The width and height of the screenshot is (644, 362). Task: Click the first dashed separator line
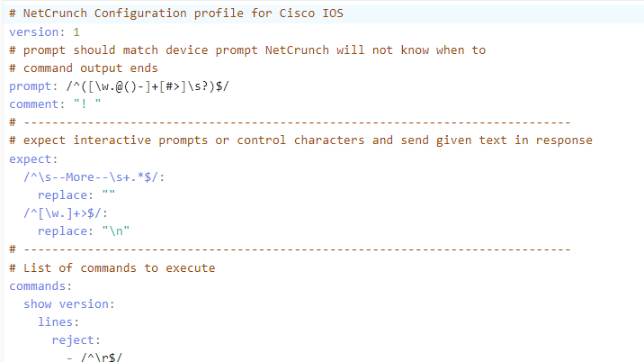point(290,122)
